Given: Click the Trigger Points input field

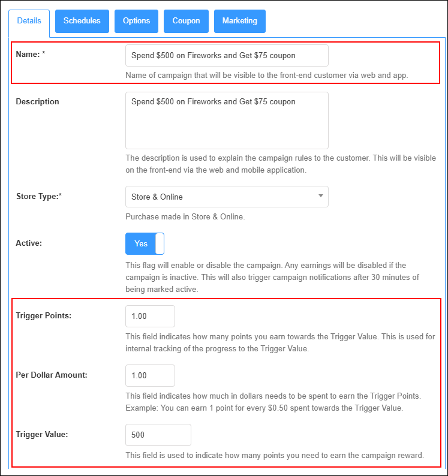Looking at the screenshot, I should 151,316.
